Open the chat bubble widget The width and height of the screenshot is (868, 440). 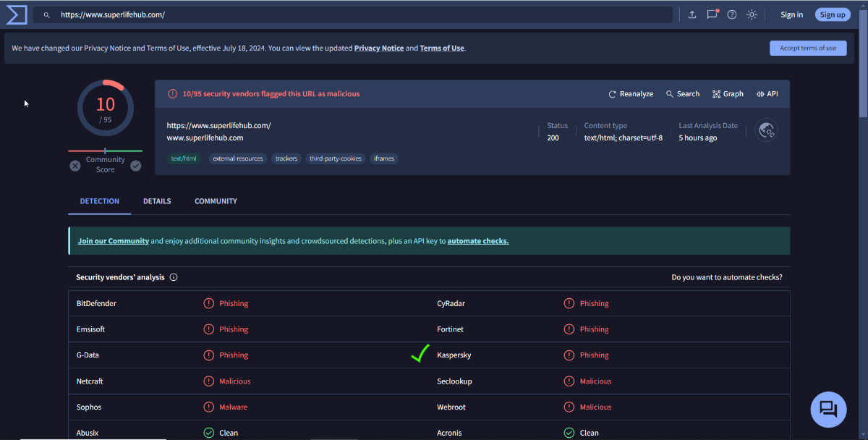click(828, 409)
